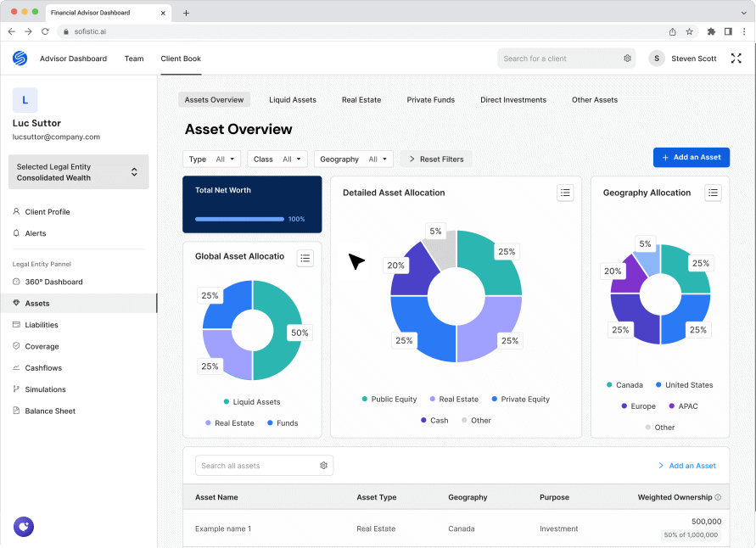Open the Type filter dropdown
Viewport: 756px width, 548px height.
click(211, 159)
